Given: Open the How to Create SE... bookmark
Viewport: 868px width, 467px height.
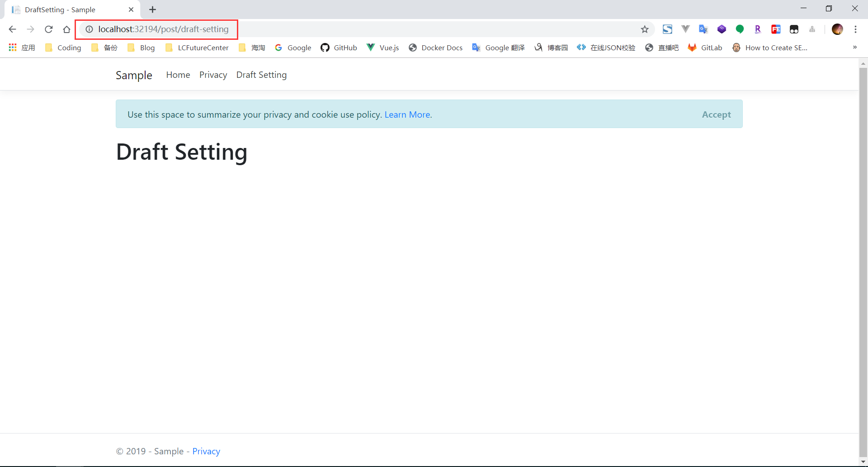Looking at the screenshot, I should tap(770, 48).
